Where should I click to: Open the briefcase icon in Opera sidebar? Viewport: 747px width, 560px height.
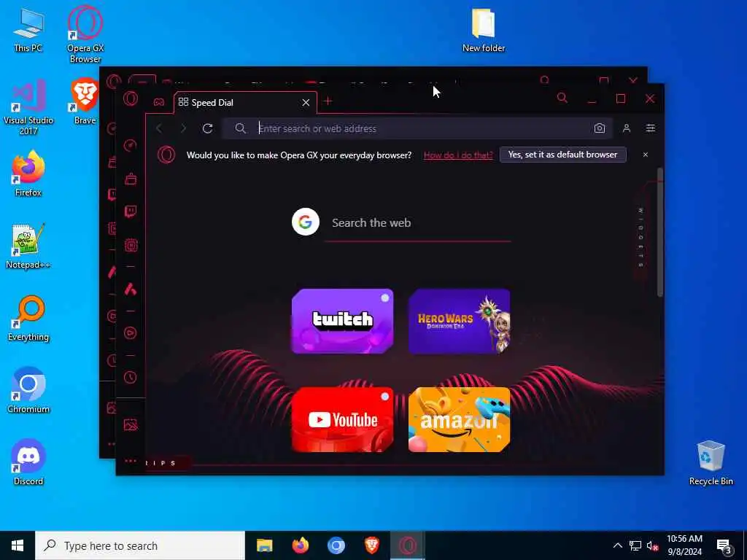point(131,179)
